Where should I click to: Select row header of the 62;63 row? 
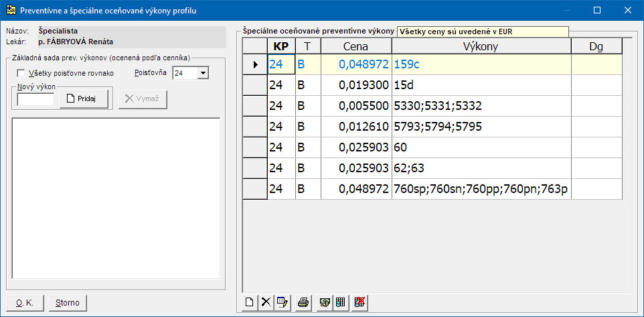click(255, 168)
